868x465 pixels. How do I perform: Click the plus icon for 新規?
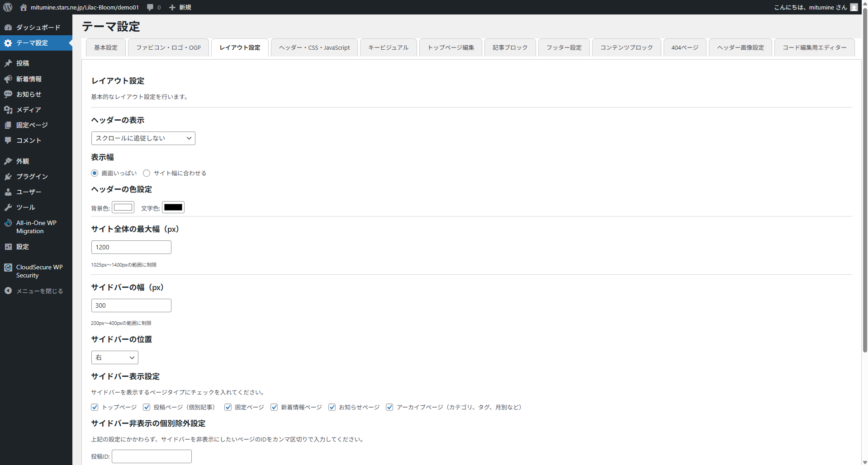click(x=172, y=7)
